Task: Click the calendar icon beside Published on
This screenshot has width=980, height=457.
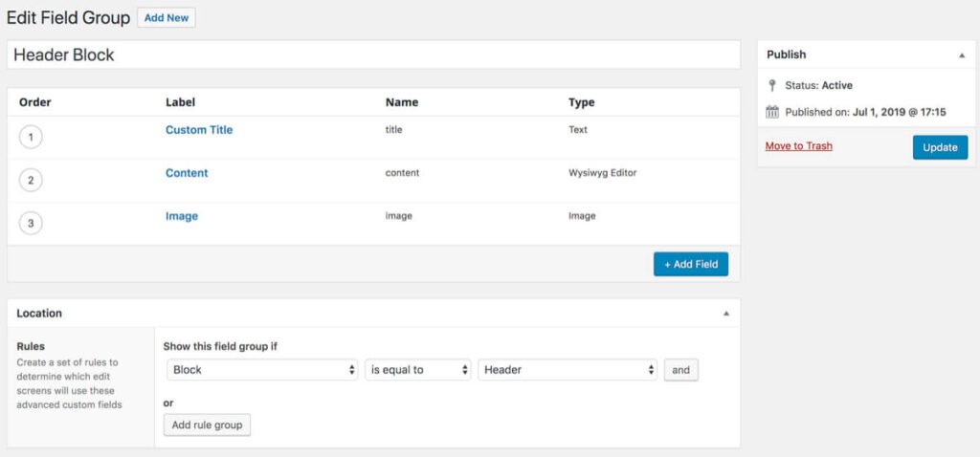Action: [x=772, y=112]
